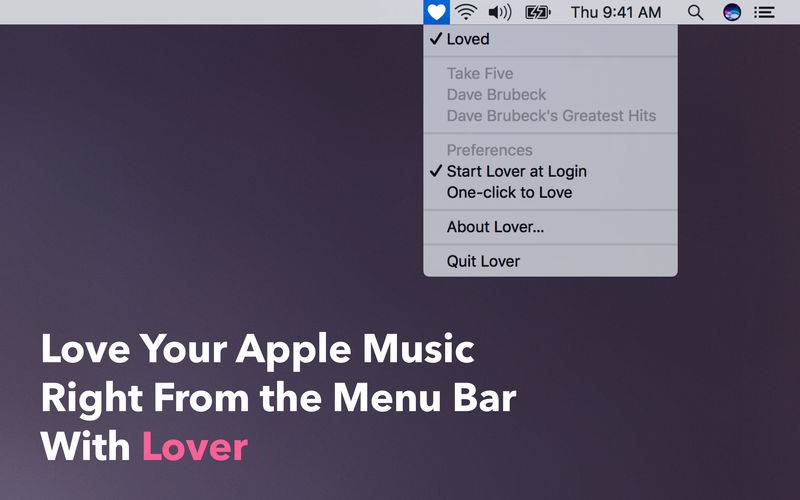Open the Wi-Fi status menu
800x500 pixels.
click(466, 12)
